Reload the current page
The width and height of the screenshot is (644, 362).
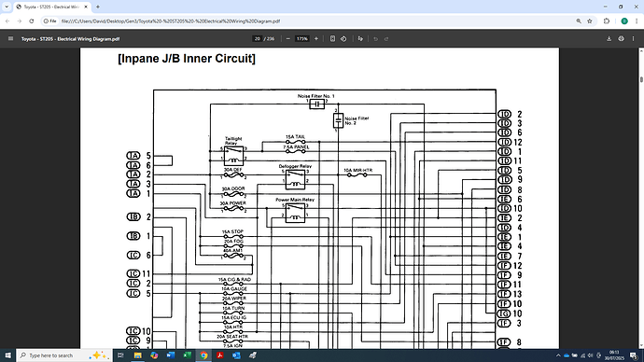[32, 21]
